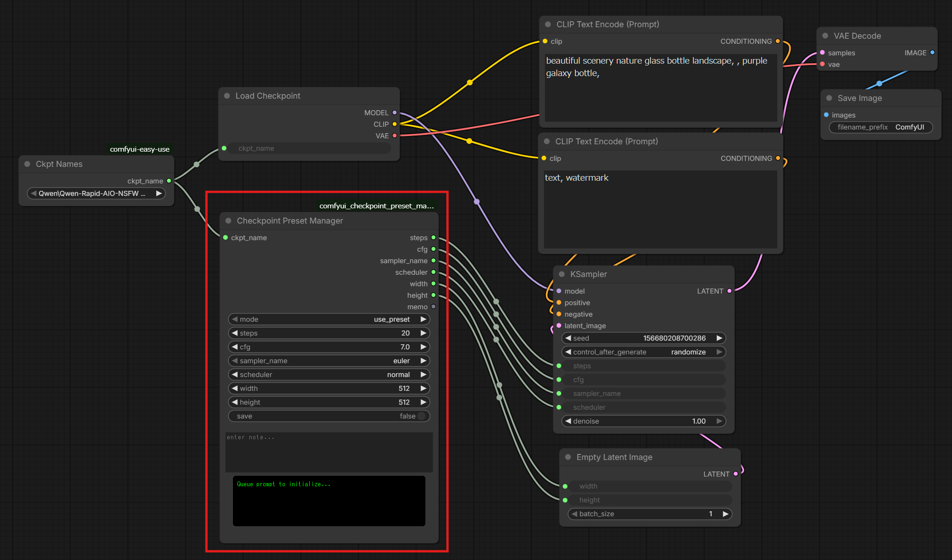Collapse the Load Checkpoint node via its title dot
This screenshot has width=952, height=560.
pos(227,96)
